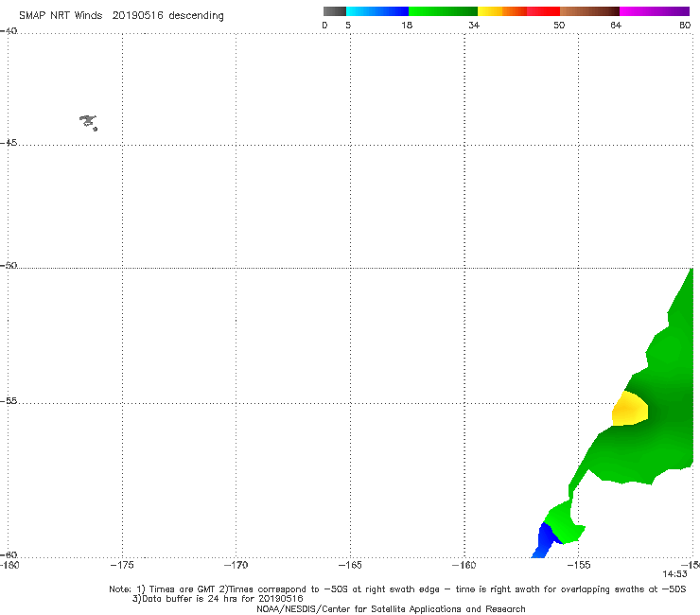Click the latitude label '-45'

click(9, 143)
